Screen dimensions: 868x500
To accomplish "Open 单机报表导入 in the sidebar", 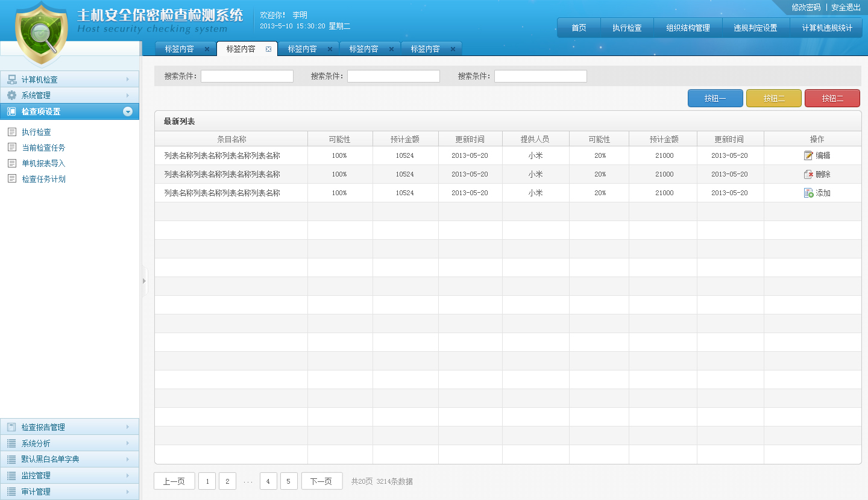I will click(43, 163).
